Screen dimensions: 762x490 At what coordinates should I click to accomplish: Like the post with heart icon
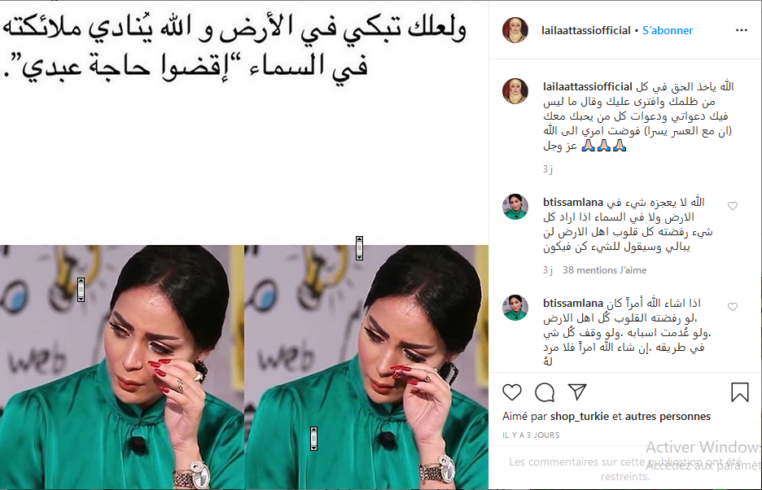coord(512,392)
